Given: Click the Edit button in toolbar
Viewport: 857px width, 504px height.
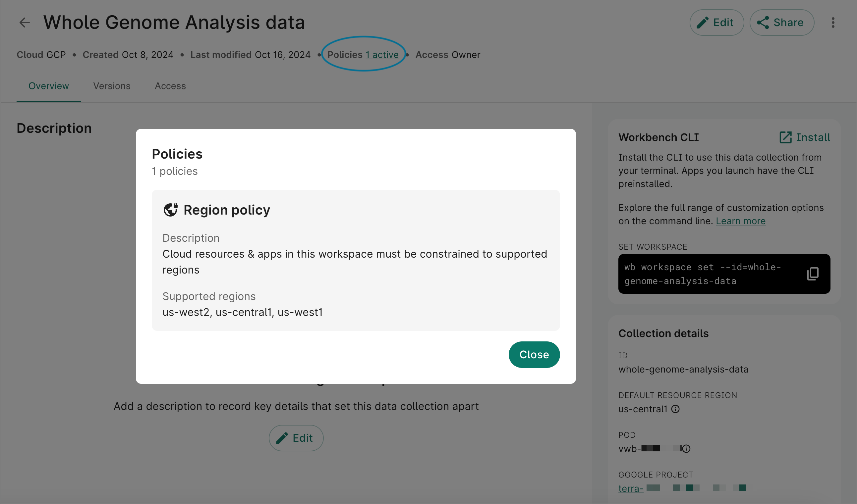Looking at the screenshot, I should (x=716, y=22).
